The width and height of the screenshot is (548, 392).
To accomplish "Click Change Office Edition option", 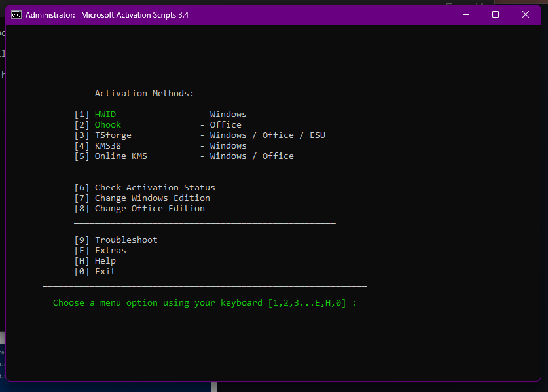I will [x=149, y=209].
